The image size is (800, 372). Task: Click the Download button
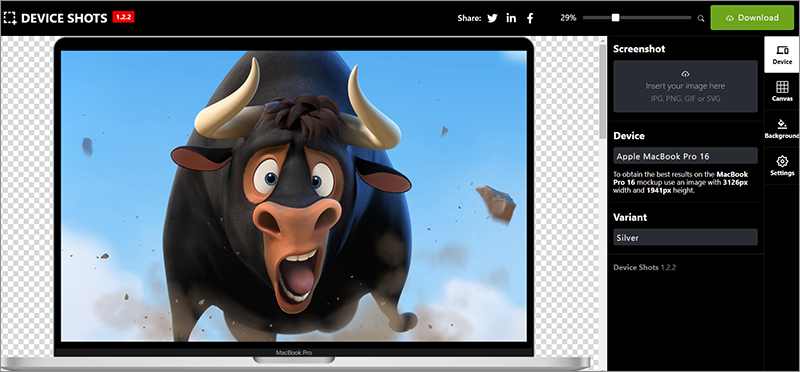(x=752, y=18)
